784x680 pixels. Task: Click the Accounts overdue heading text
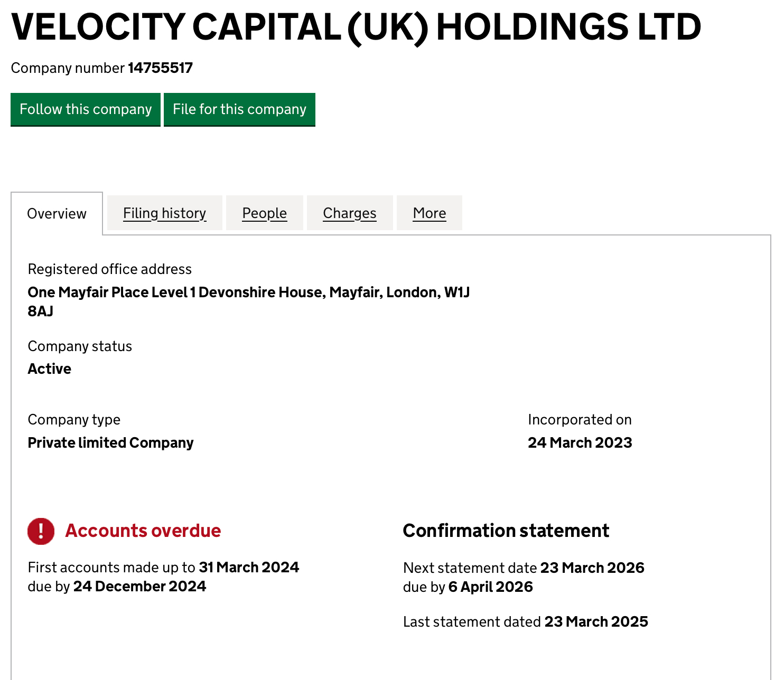click(143, 531)
